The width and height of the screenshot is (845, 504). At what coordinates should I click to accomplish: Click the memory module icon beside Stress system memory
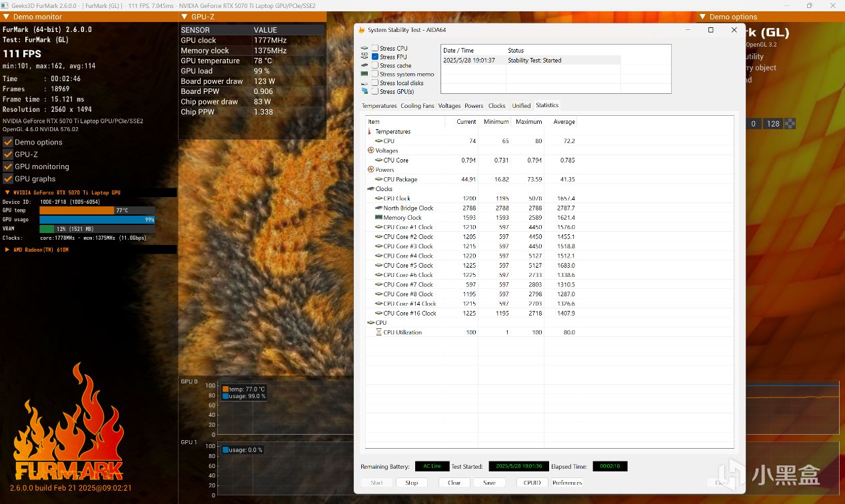point(364,74)
